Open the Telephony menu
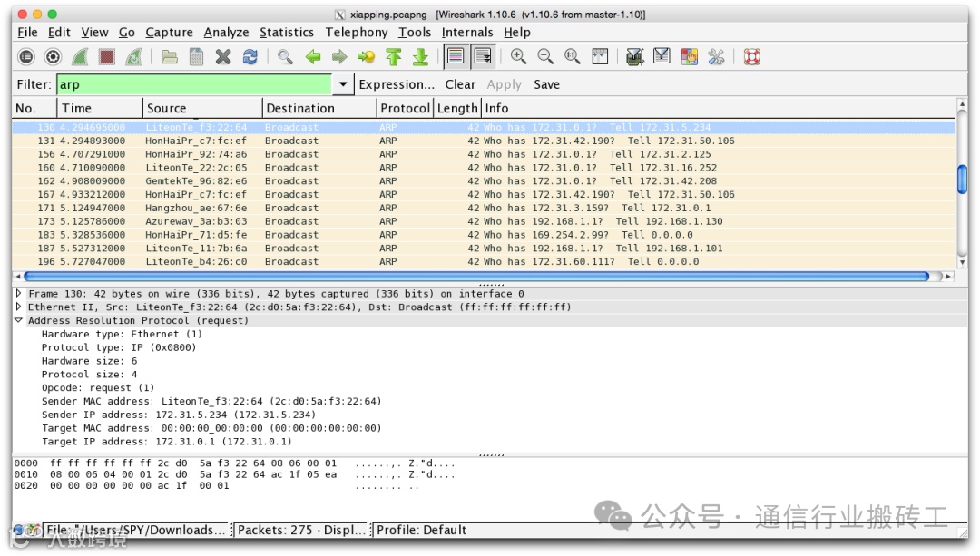 [357, 33]
